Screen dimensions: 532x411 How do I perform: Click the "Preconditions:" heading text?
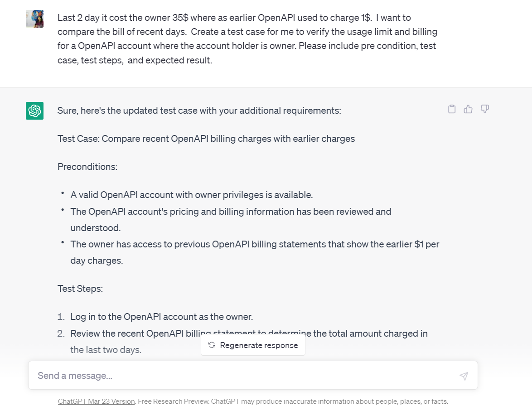87,167
